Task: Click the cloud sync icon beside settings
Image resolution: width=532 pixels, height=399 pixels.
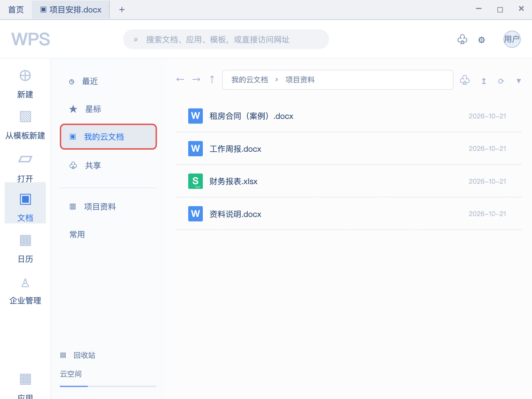Action: click(x=462, y=39)
